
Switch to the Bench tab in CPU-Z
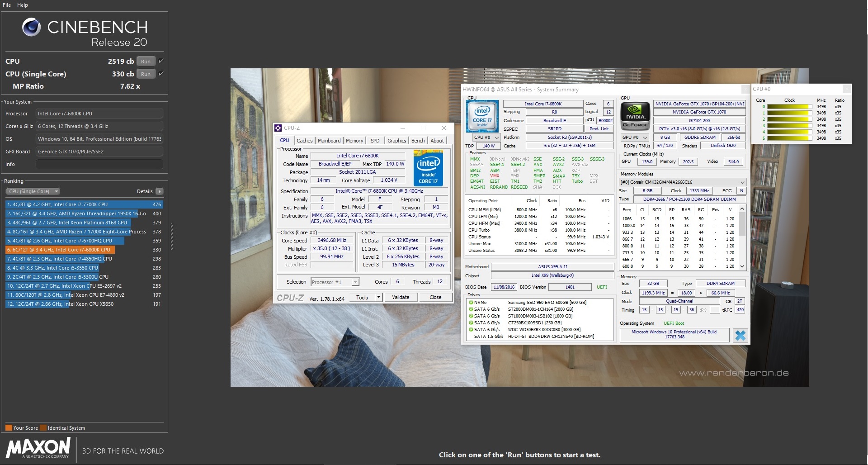coord(418,141)
